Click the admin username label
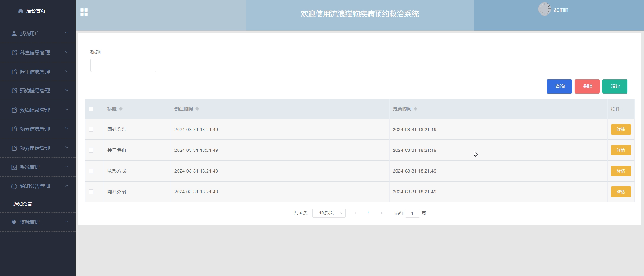The height and width of the screenshot is (276, 644). [x=561, y=9]
